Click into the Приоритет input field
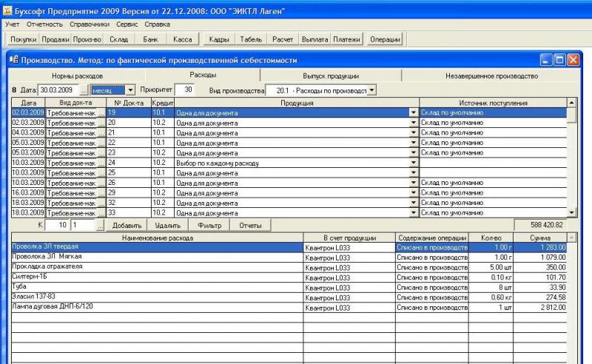Image resolution: width=592 pixels, height=364 pixels. 184,90
